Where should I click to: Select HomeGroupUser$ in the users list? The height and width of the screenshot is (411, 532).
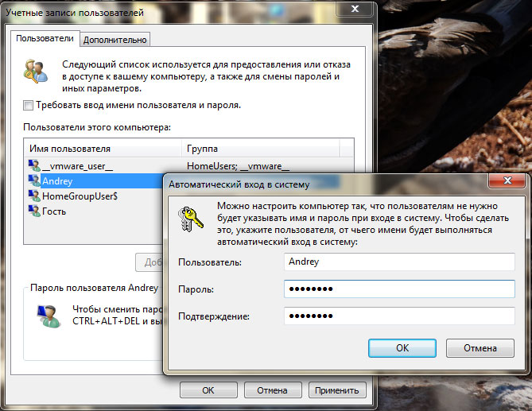(95, 196)
